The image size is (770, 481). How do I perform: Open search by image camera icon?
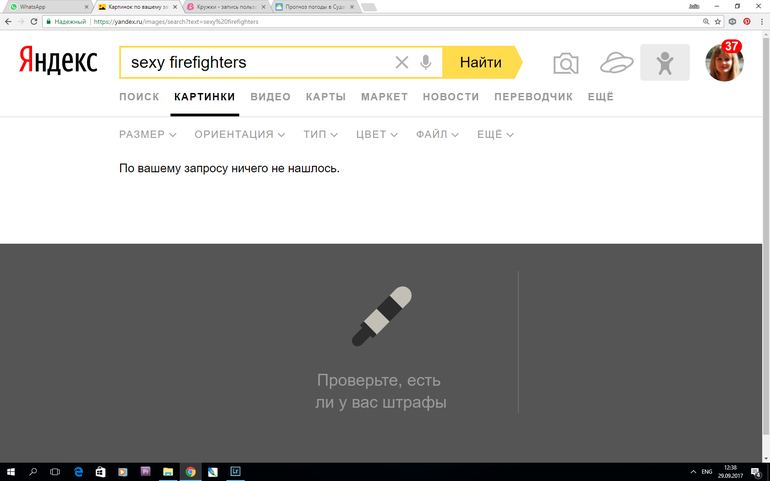(x=566, y=64)
